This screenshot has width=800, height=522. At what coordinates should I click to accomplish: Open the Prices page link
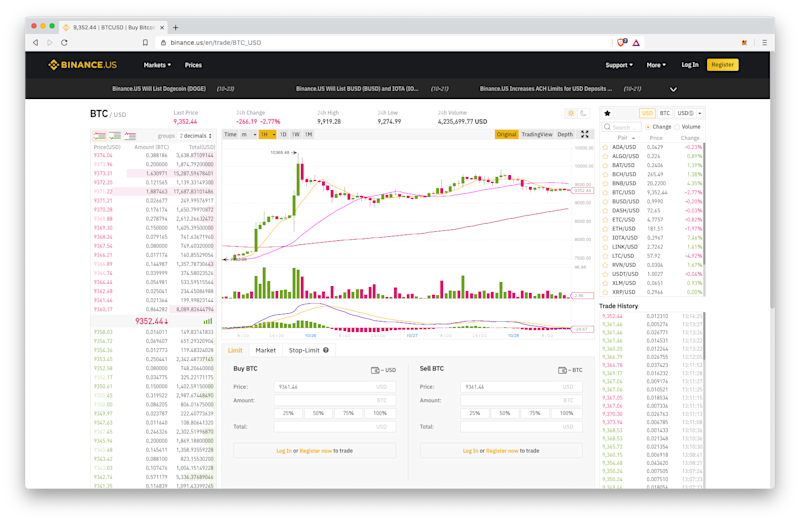193,65
